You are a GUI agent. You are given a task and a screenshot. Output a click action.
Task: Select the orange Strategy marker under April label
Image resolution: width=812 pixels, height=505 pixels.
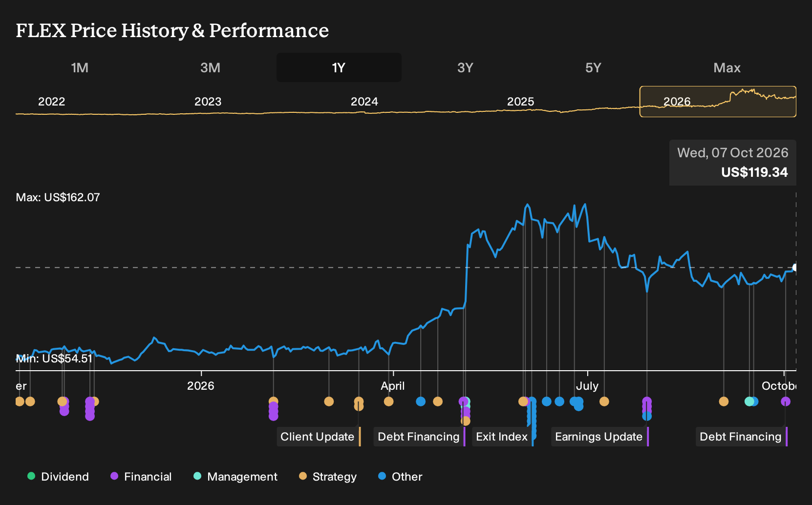[389, 401]
